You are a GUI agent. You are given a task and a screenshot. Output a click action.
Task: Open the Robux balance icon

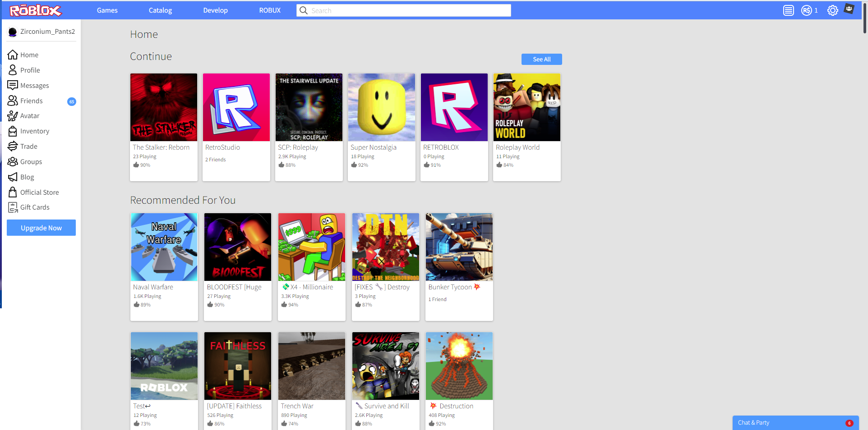(x=807, y=10)
